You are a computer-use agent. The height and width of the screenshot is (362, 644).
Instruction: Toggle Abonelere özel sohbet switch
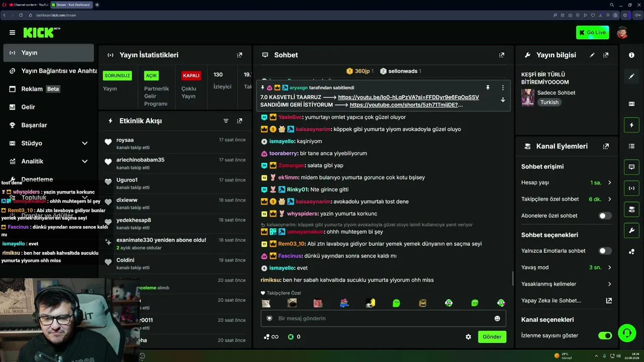point(605,216)
